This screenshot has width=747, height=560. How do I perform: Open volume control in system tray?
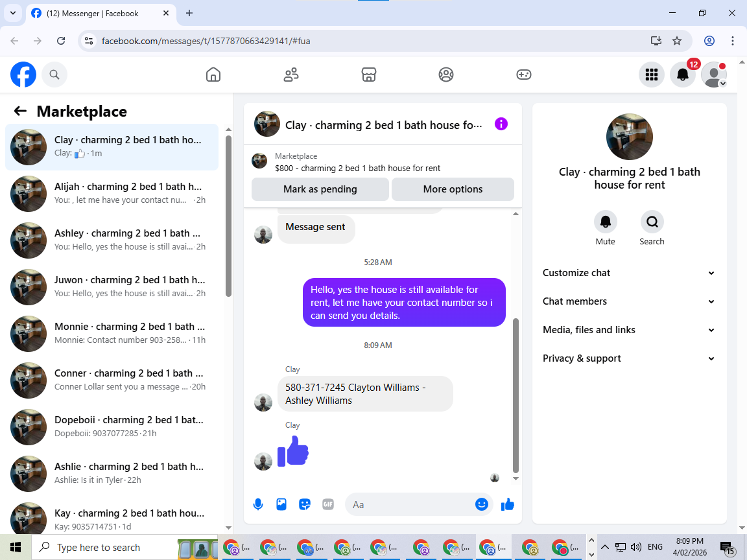(635, 547)
